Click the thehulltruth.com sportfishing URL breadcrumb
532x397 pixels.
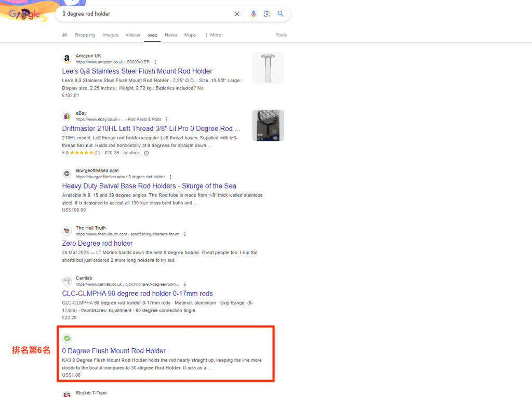[128, 234]
